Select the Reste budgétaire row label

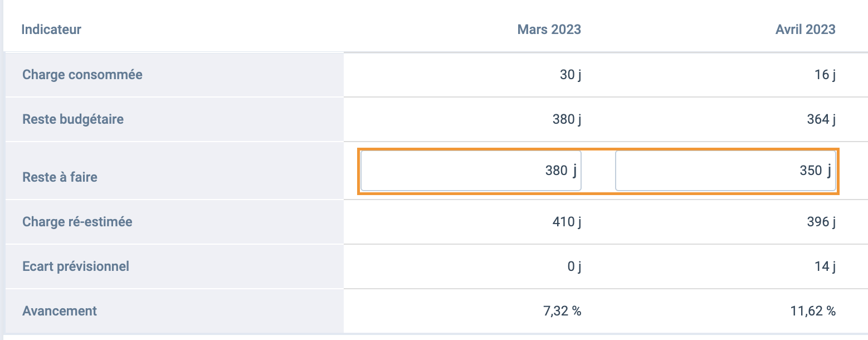(73, 119)
